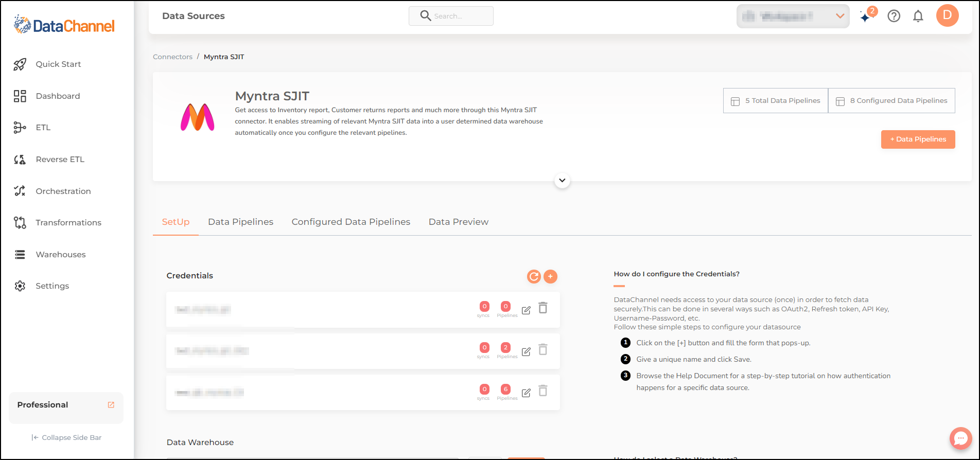The height and width of the screenshot is (460, 980).
Task: Open the Quick Start rocket icon
Action: (20, 64)
